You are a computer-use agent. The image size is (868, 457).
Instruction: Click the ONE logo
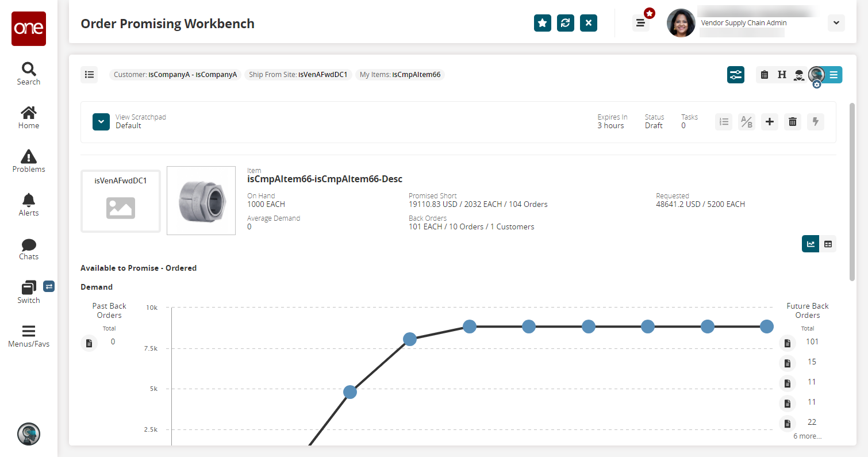click(29, 29)
